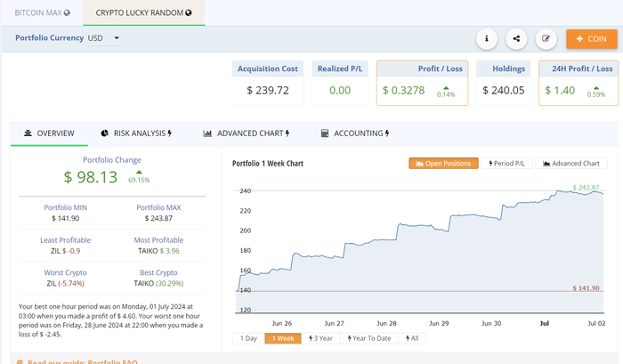Click the Realized P/L value 0.00
Image resolution: width=623 pixels, height=364 pixels.
(x=340, y=91)
